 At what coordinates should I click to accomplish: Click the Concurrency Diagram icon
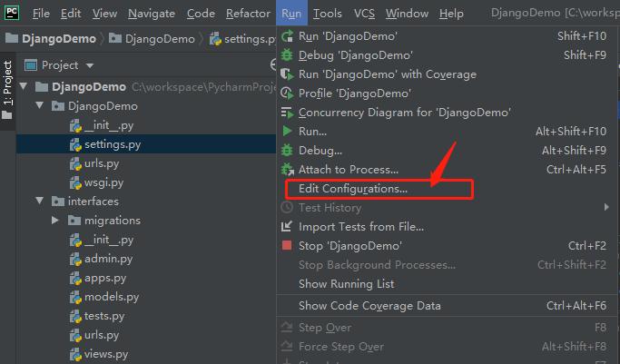click(287, 113)
